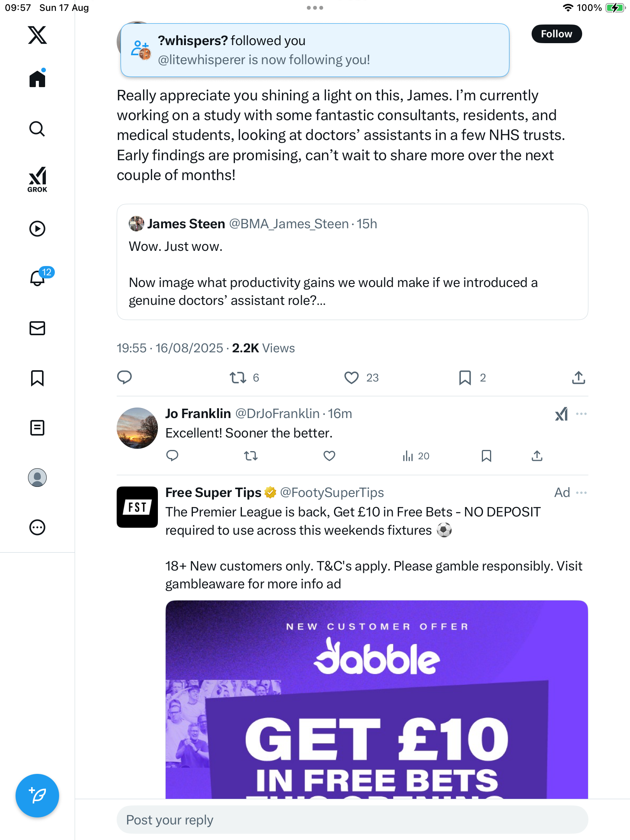Viewport: 630px width, 840px height.
Task: Open the Lists icon in sidebar
Action: [x=37, y=428]
